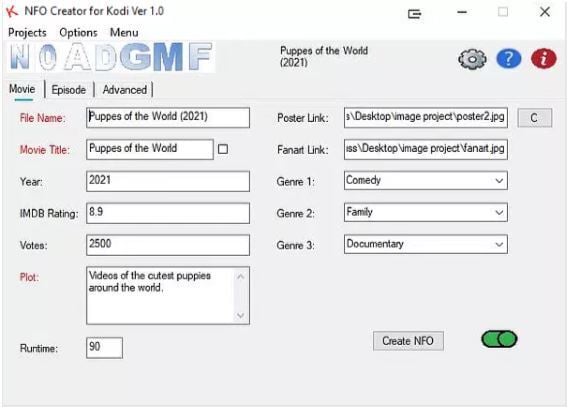
Task: Click the Kodi logo in title bar
Action: point(12,11)
